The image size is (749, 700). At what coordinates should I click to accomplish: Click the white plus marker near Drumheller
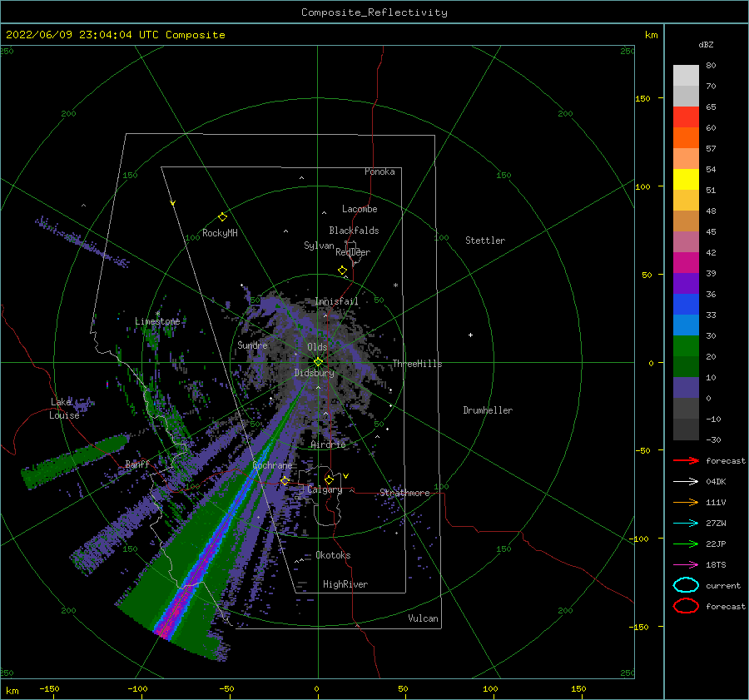470,335
